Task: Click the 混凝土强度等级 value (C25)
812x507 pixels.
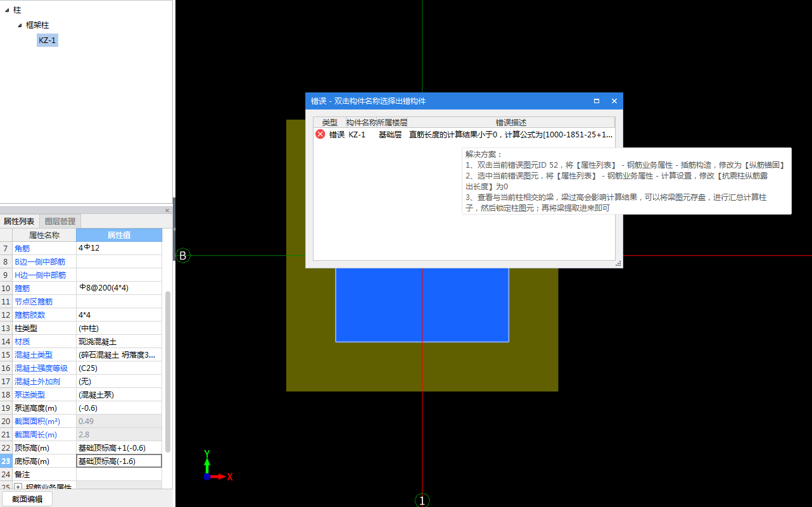Action: point(118,368)
